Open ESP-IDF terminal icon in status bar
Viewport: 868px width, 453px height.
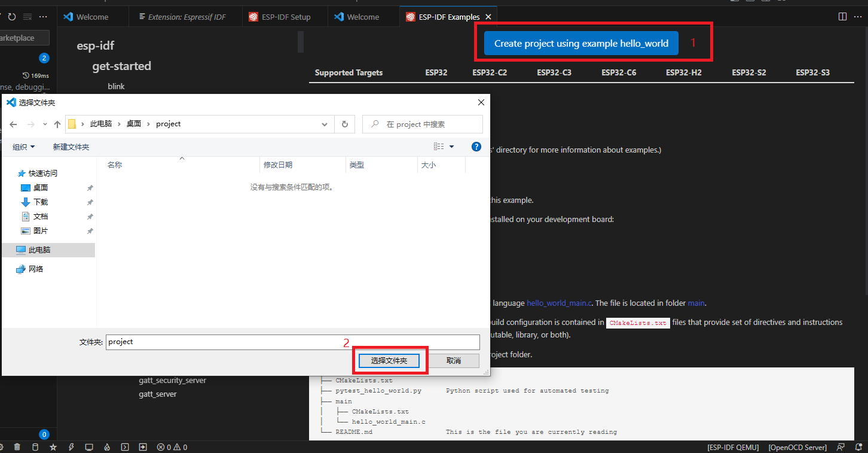(x=125, y=447)
